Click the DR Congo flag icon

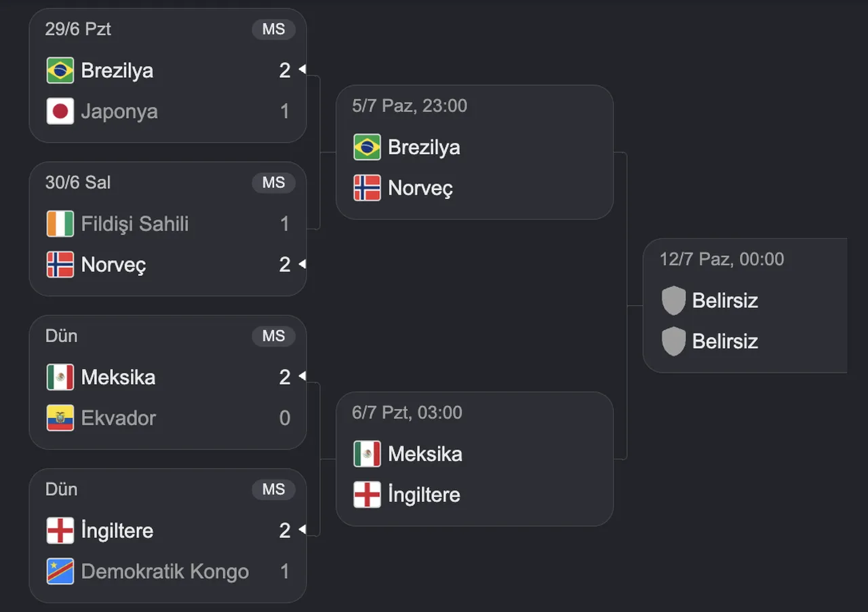[x=60, y=571]
